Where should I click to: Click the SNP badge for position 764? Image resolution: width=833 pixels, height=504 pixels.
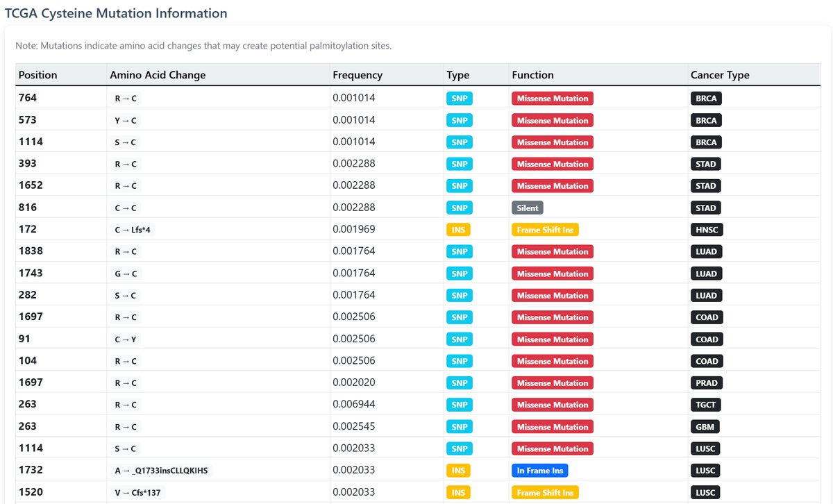(x=459, y=98)
